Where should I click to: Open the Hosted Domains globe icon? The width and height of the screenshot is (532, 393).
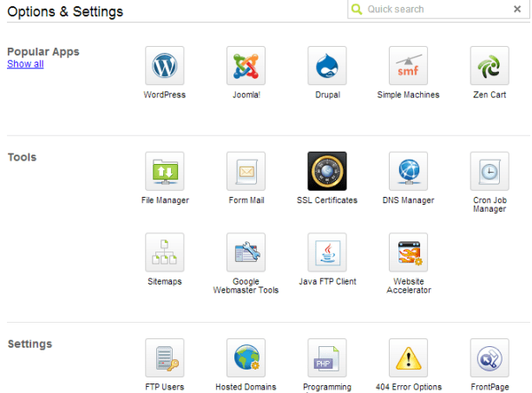pyautogui.click(x=246, y=357)
